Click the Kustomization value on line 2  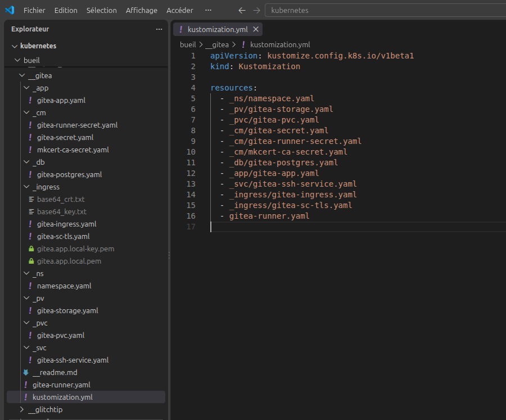(x=269, y=66)
